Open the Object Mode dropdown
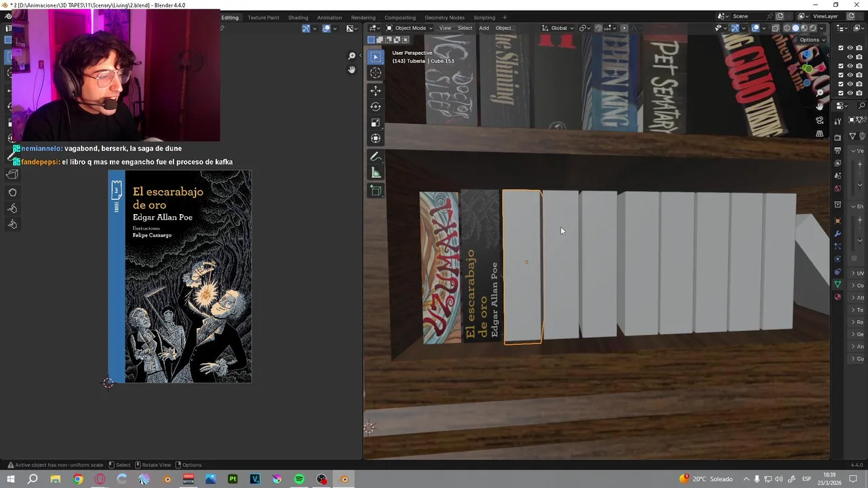Screen dimensions: 868x488 point(409,28)
